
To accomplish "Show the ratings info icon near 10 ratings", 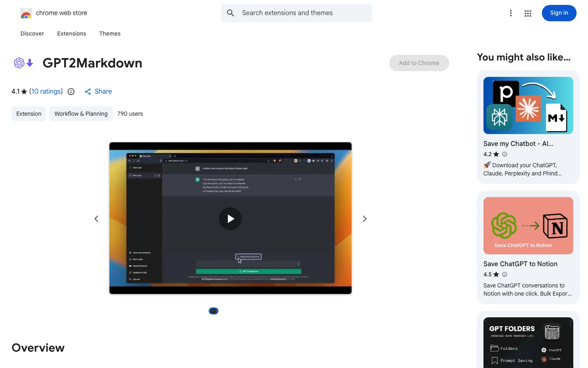I will pos(71,92).
